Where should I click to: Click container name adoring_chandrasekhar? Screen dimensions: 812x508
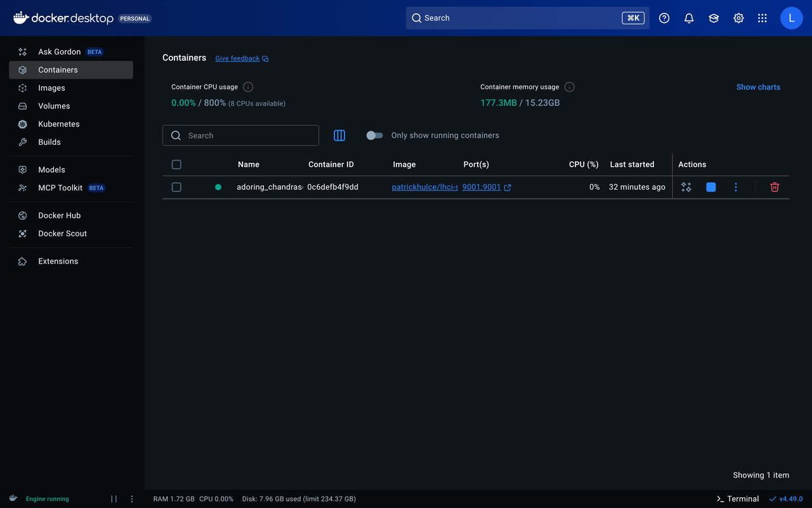click(270, 187)
